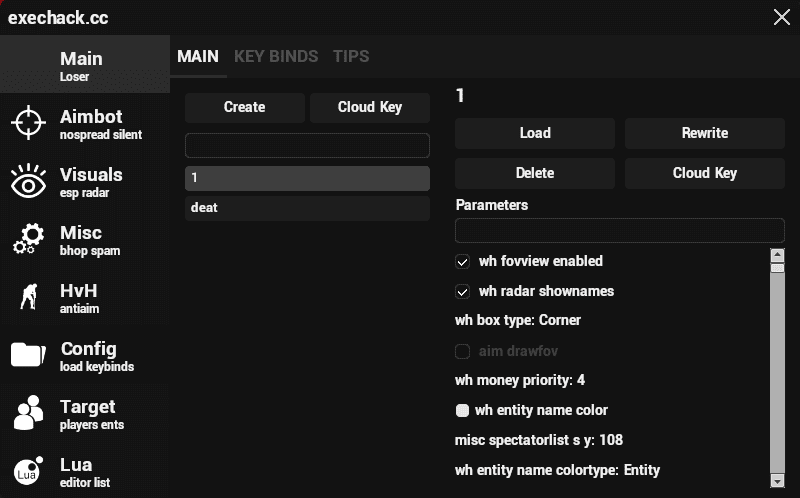Select the Target players icon
Viewport: 800px width, 498px height.
[x=28, y=413]
